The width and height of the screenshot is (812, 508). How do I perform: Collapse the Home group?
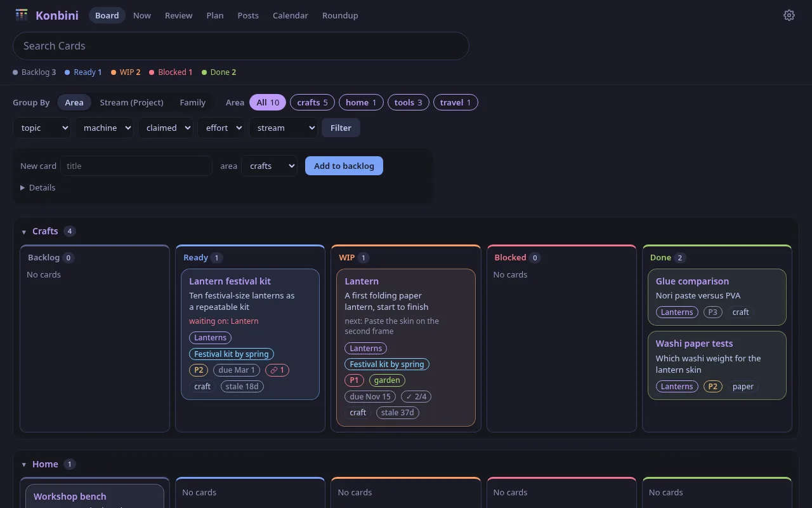24,465
